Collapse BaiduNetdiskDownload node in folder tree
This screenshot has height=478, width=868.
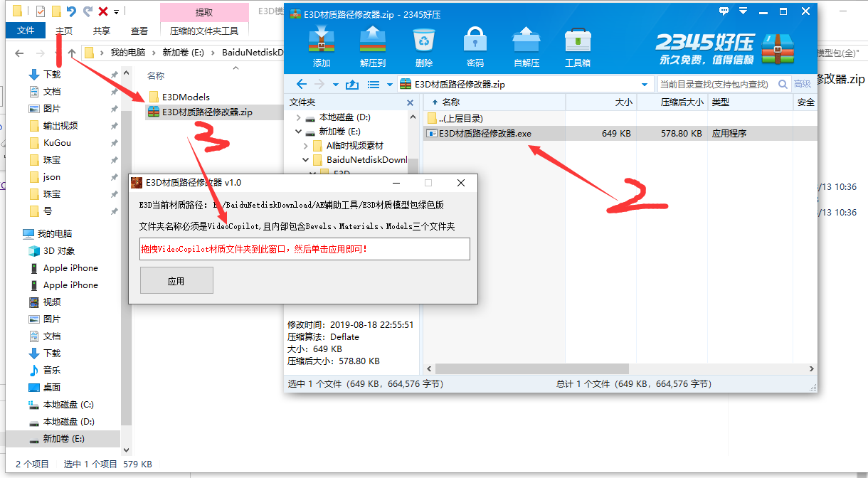pos(307,160)
